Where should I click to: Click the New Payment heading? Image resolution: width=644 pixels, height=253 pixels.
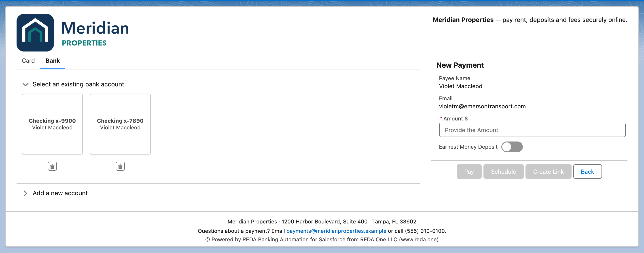[460, 65]
